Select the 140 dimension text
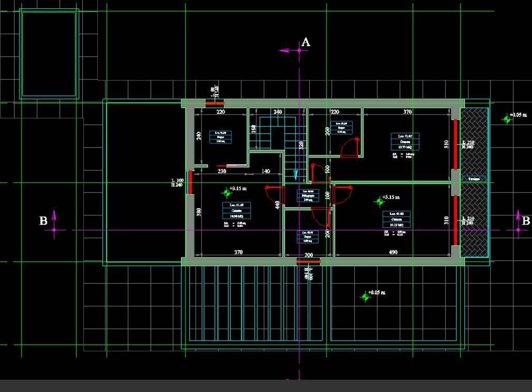 pos(266,171)
